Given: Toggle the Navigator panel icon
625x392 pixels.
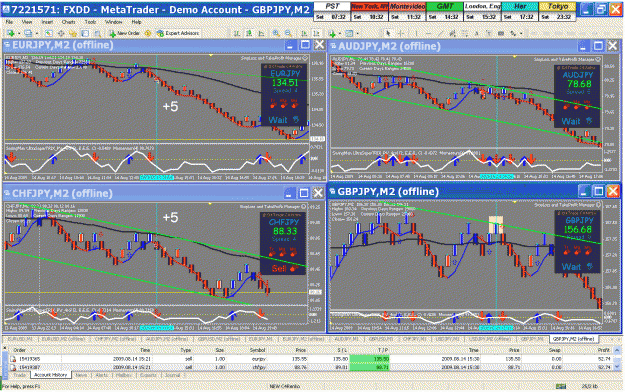Looking at the screenshot, I should point(73,33).
